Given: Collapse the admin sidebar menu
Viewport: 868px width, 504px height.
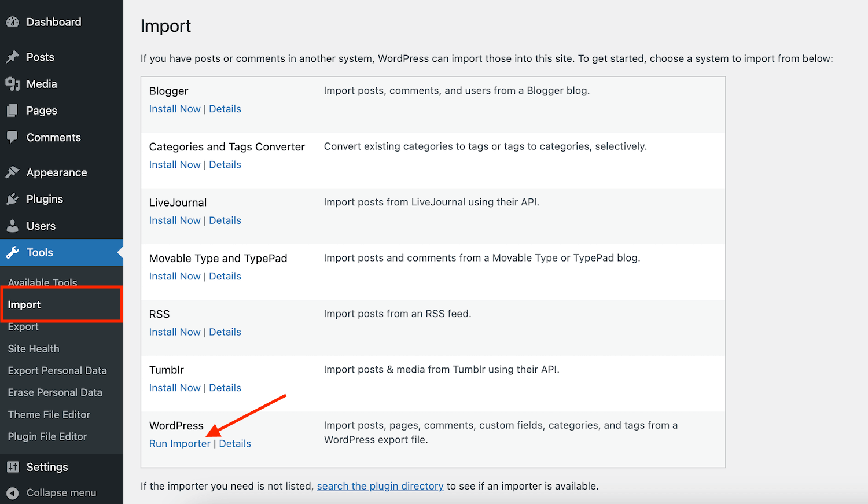Looking at the screenshot, I should coord(61,493).
